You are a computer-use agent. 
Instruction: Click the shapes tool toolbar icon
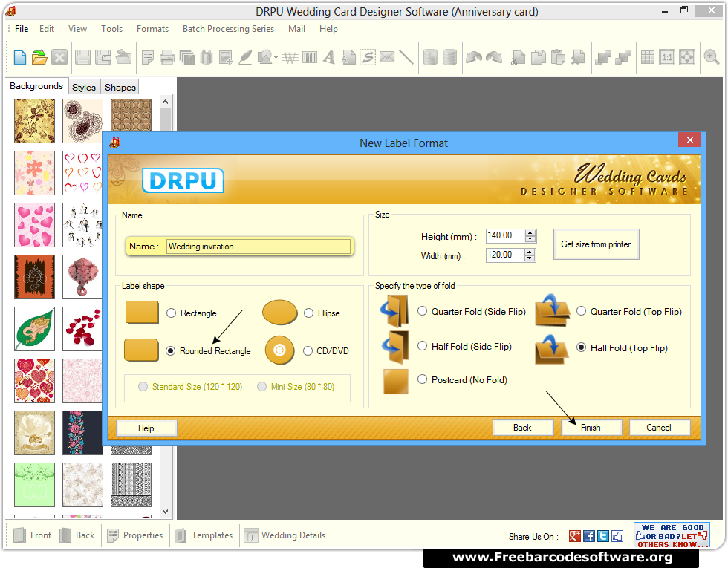(x=264, y=58)
